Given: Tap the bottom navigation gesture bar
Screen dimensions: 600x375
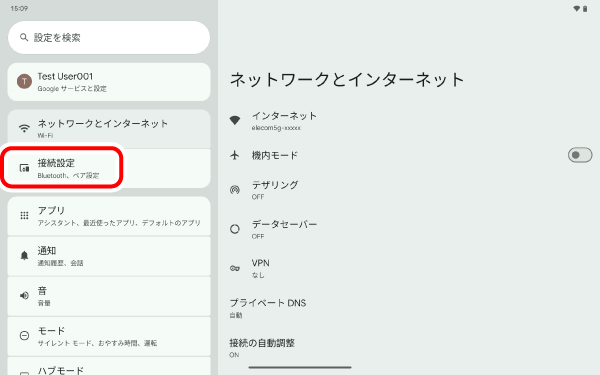Looking at the screenshot, I should tap(300, 367).
